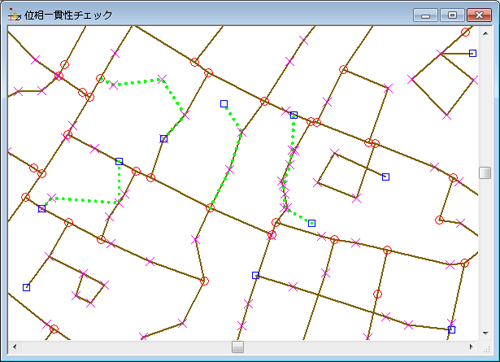
Task: Click the window resize grip corner
Action: [486, 349]
